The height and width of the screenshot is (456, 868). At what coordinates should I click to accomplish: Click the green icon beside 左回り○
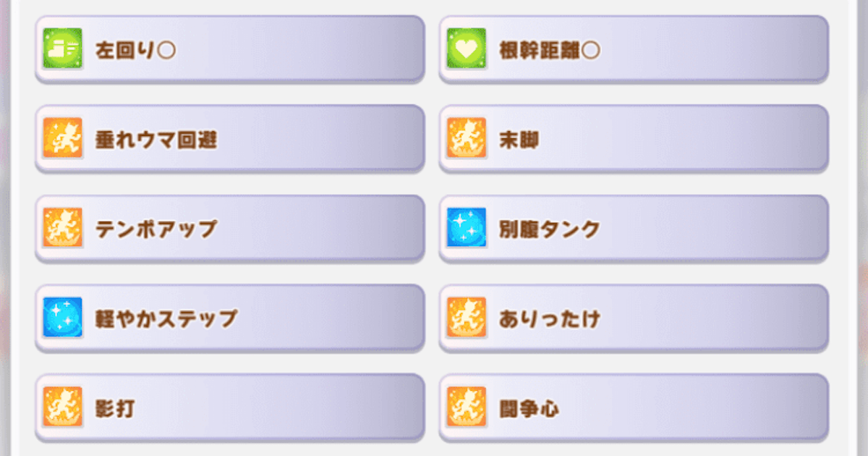(62, 49)
